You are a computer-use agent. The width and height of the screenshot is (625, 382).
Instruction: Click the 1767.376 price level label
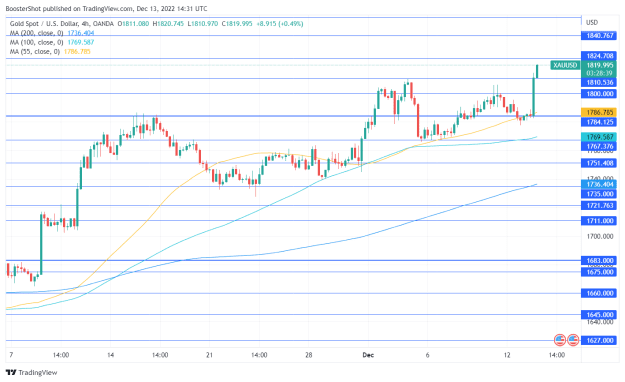599,146
